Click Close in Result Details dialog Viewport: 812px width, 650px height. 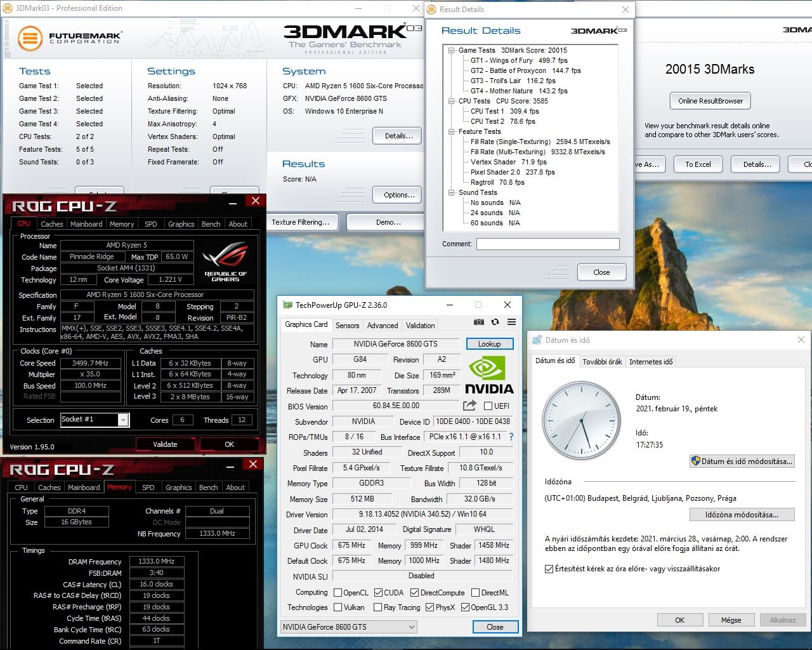[x=601, y=272]
